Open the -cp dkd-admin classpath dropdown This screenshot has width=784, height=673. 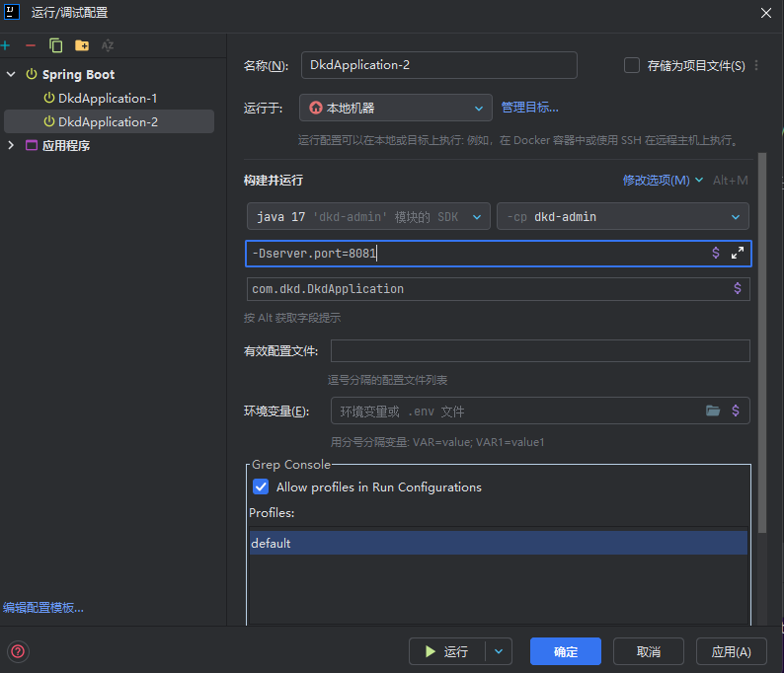(x=623, y=216)
